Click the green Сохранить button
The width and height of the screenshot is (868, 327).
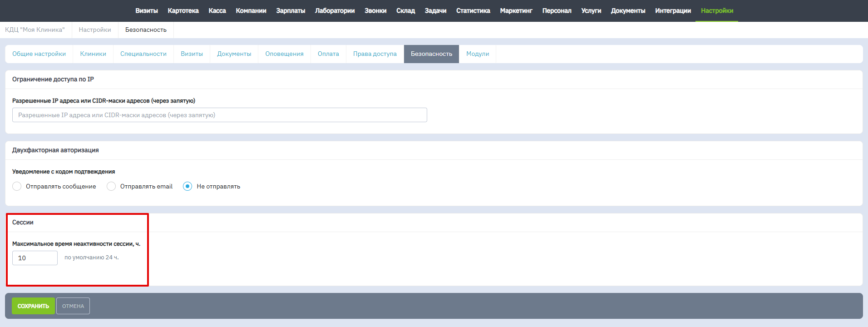click(x=33, y=306)
